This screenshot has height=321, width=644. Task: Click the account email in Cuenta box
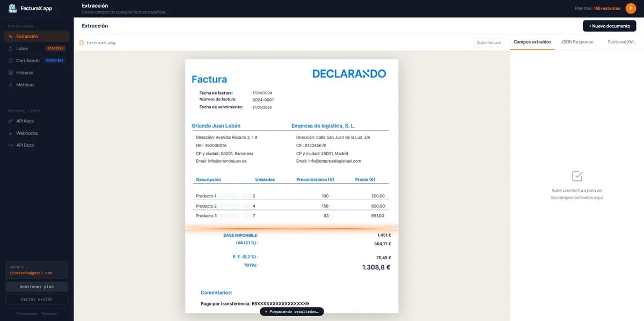[x=31, y=273]
